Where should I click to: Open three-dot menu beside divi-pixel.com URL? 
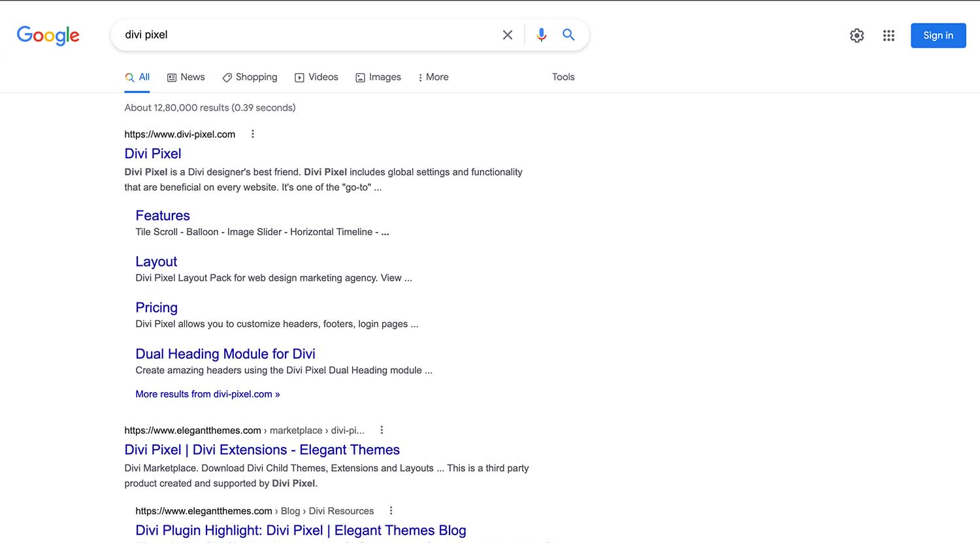[x=253, y=134]
